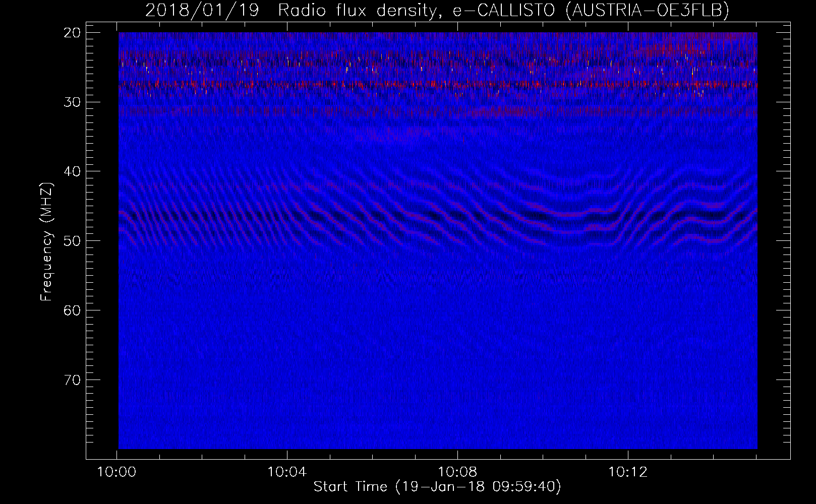The width and height of the screenshot is (816, 504).
Task: Click the '40' frequency tick label
Action: tap(73, 171)
